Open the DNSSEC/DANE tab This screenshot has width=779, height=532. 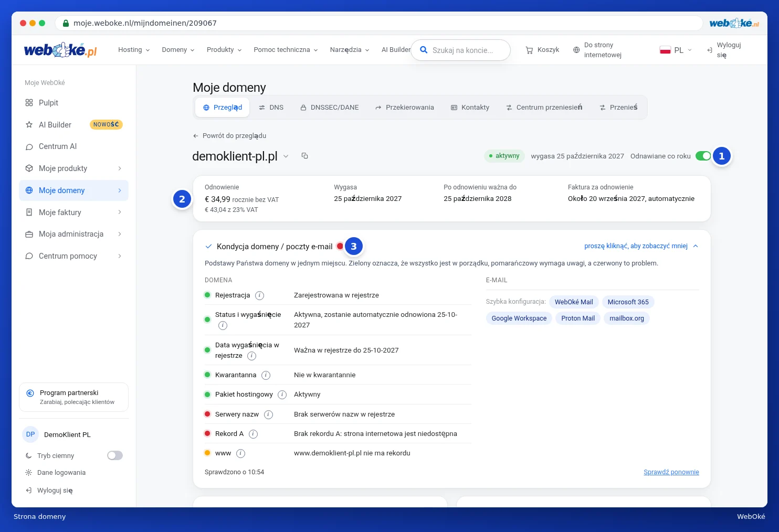[x=330, y=108]
